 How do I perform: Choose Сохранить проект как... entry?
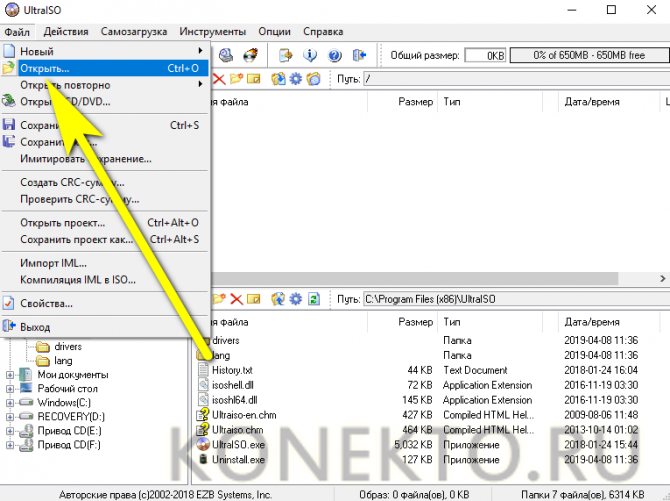coord(105,239)
